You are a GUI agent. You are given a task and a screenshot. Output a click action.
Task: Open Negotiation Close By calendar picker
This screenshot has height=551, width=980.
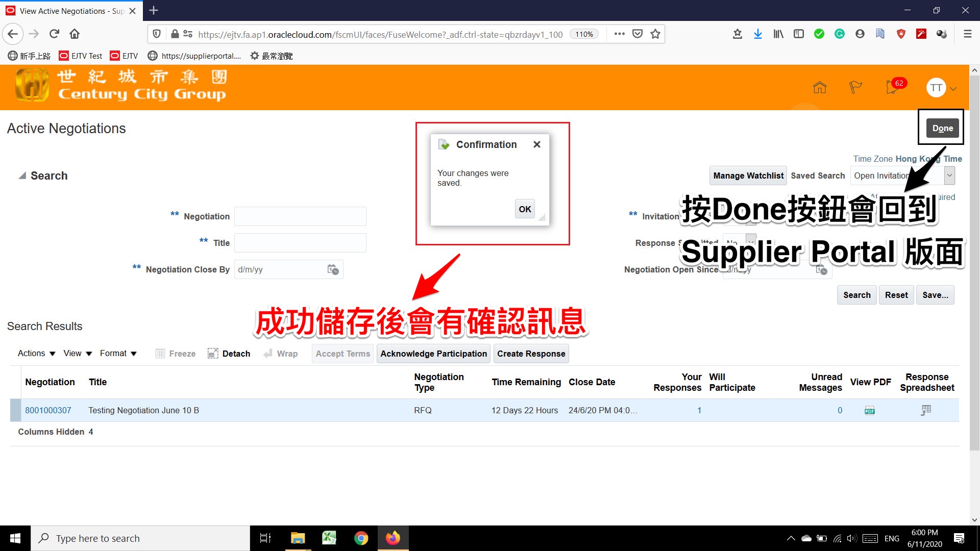pyautogui.click(x=333, y=269)
